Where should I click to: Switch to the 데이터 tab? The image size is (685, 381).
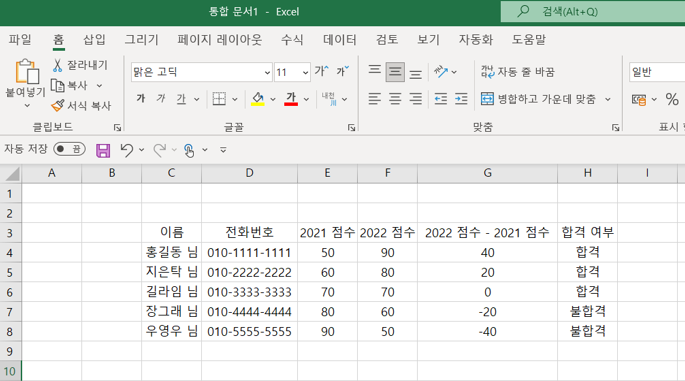340,40
